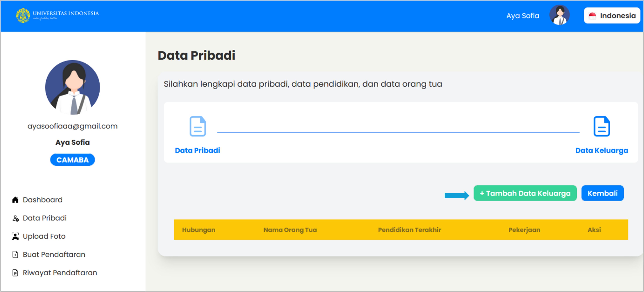The height and width of the screenshot is (292, 644).
Task: Click the large profile photo in sidebar
Action: pyautogui.click(x=72, y=87)
